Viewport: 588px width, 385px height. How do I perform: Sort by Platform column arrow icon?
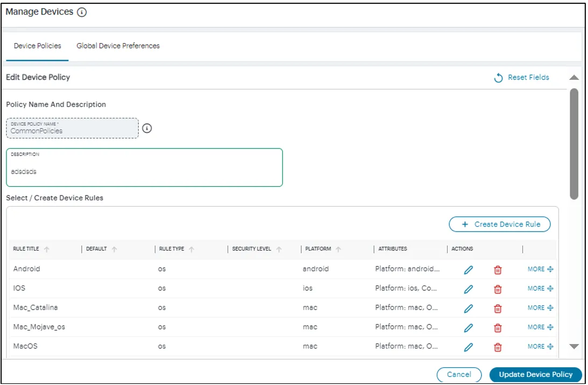click(338, 249)
